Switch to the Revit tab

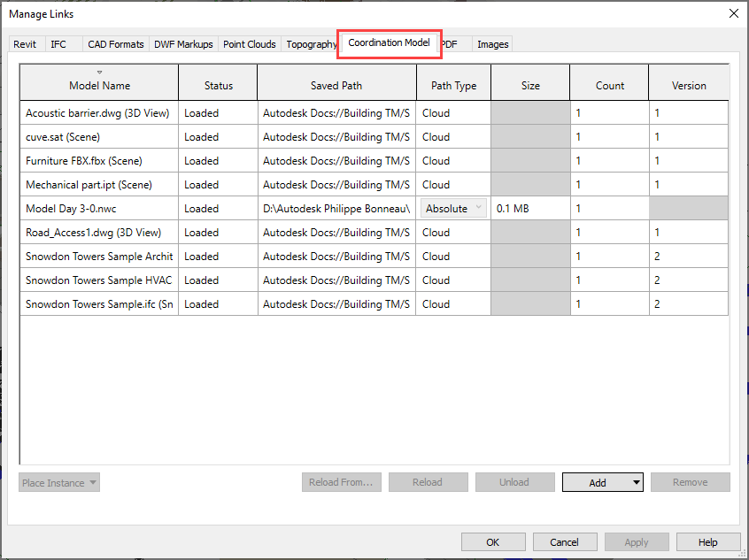click(25, 44)
